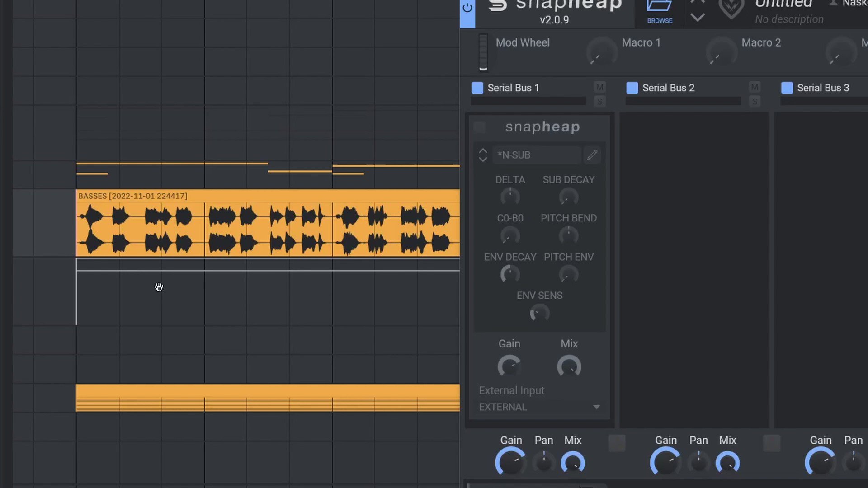
Task: Click the up arrow beside *N-SUB preset
Action: 483,151
